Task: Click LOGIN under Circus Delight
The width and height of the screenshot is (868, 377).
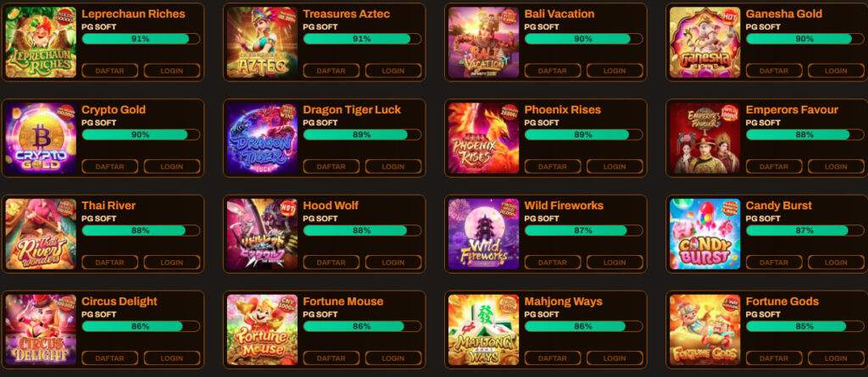Action: point(171,358)
